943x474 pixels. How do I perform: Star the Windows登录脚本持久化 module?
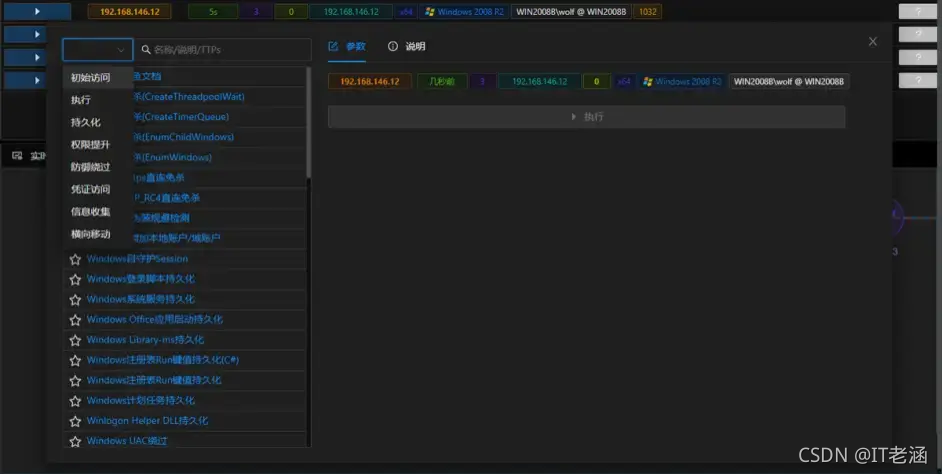pyautogui.click(x=75, y=280)
